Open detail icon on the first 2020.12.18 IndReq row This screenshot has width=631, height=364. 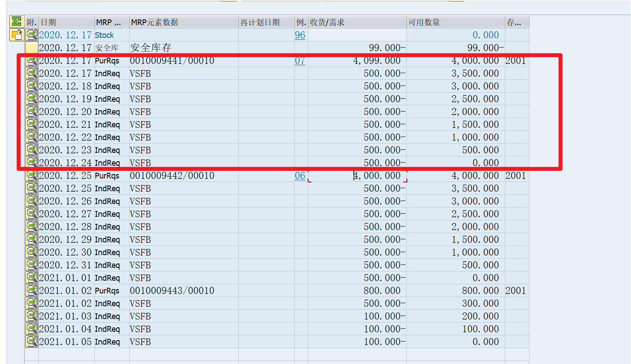point(31,86)
